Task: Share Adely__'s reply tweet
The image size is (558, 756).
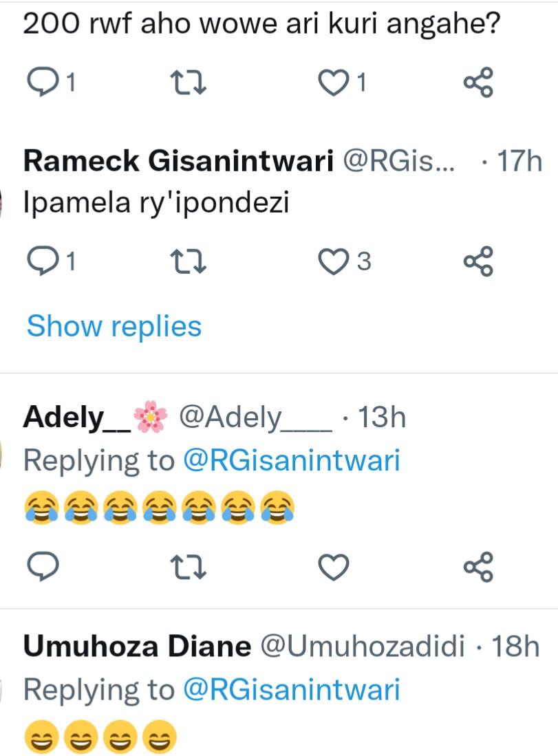Action: [x=478, y=567]
